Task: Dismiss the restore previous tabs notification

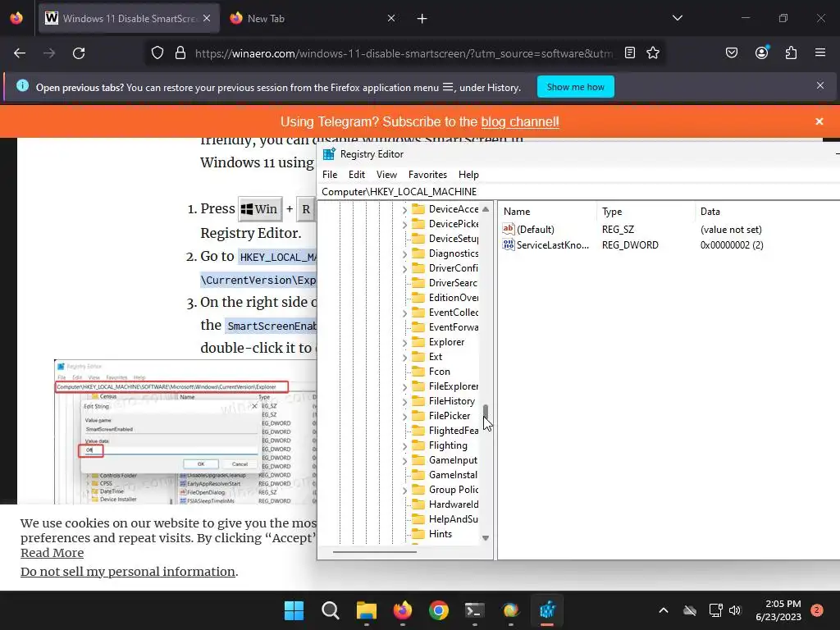Action: coord(820,85)
